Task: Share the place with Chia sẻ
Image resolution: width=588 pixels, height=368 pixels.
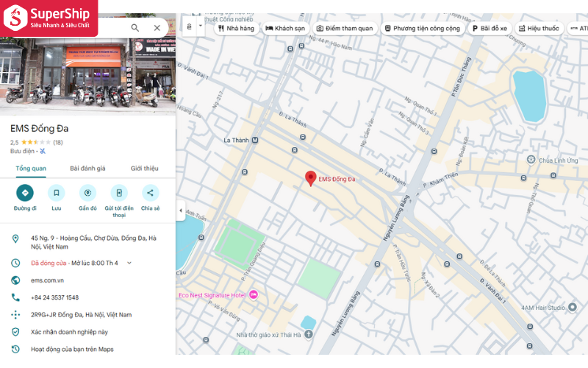Action: 151,193
